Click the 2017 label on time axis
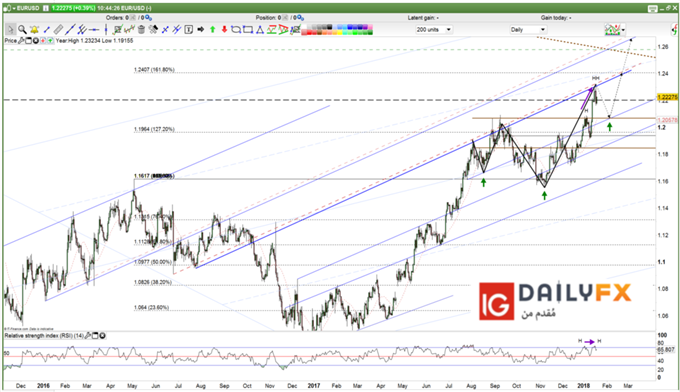680x392 pixels. point(313,385)
